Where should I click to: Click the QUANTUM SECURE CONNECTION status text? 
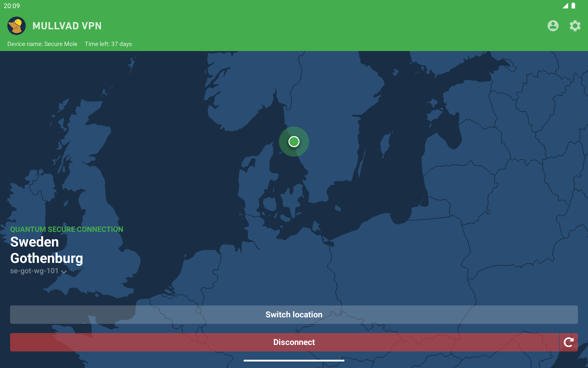click(x=66, y=229)
